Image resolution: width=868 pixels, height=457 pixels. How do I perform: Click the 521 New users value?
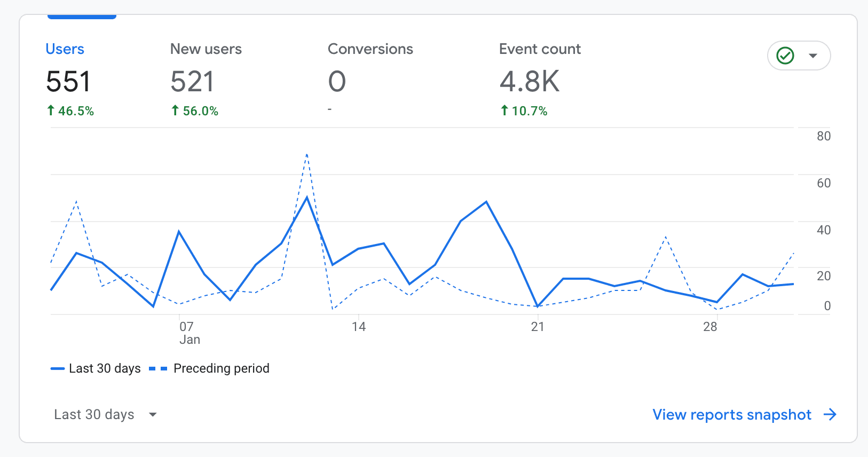pyautogui.click(x=192, y=82)
